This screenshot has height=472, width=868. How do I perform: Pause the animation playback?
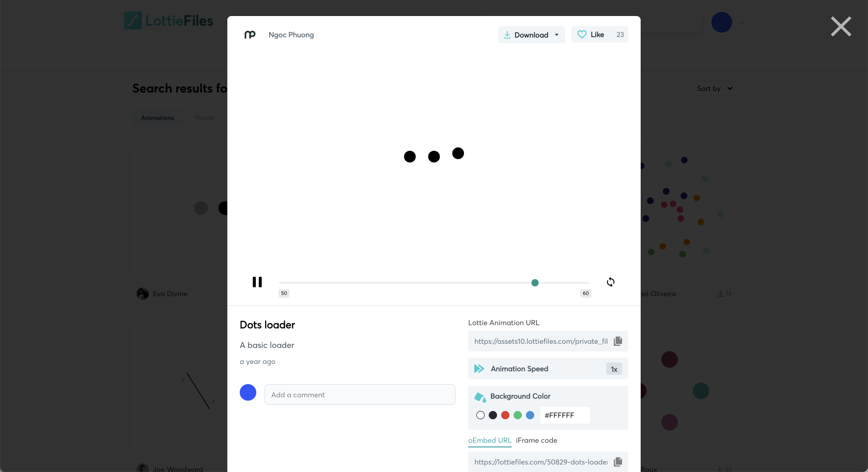[x=257, y=282]
